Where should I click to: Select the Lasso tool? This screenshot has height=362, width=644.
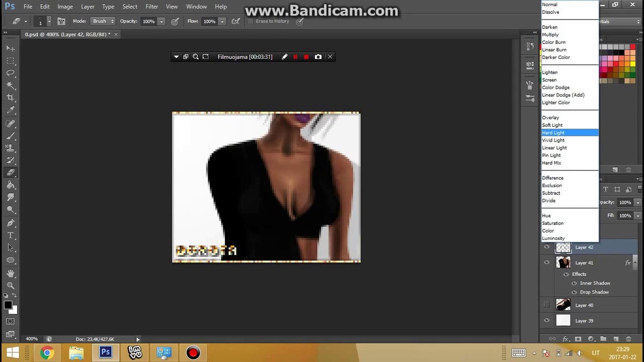point(11,73)
